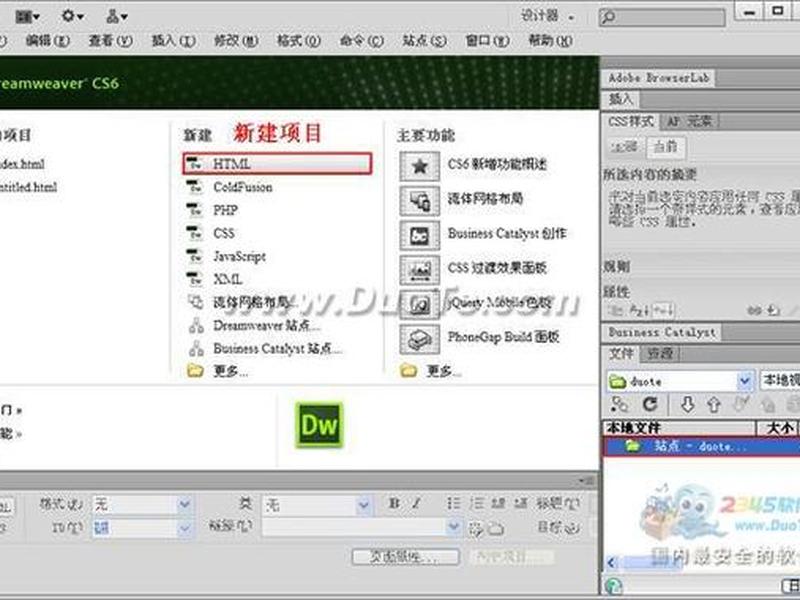The height and width of the screenshot is (600, 800).
Task: Expand the 插入 panel
Action: (621, 99)
